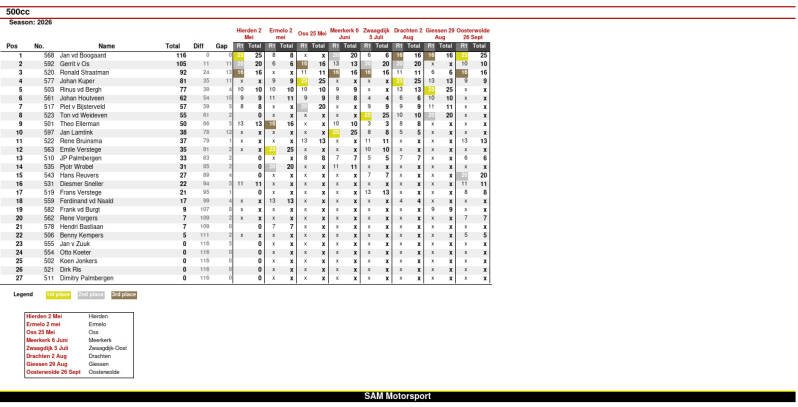Click 'Hierden 2 Mei' race column heading
The width and height of the screenshot is (798, 407).
[249, 34]
